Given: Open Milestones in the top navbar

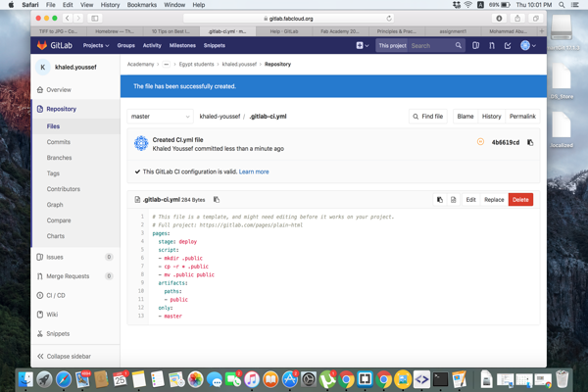Looking at the screenshot, I should pos(182,45).
